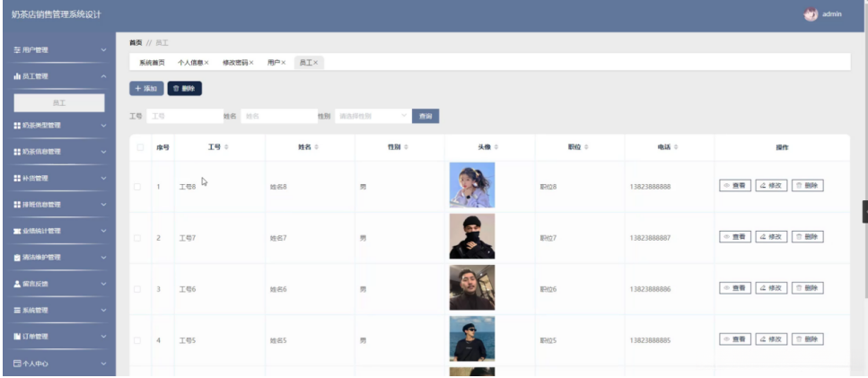Expand the 业绩统计管理 menu chevron
868x378 pixels.
coord(103,231)
